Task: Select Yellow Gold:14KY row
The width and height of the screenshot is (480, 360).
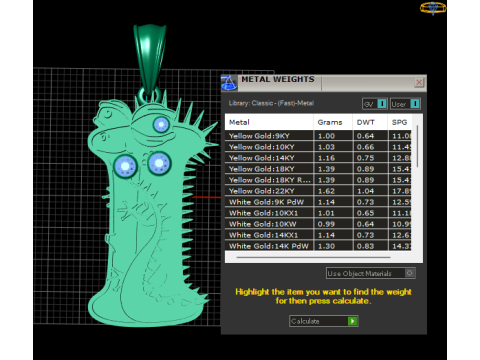Action: pos(318,158)
